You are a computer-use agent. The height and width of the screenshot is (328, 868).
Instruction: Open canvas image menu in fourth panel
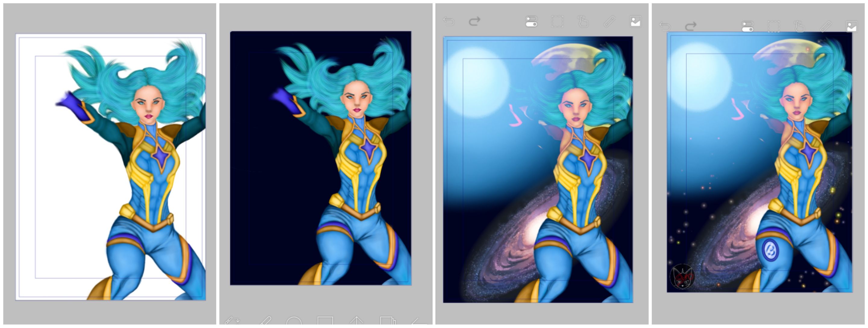point(851,27)
